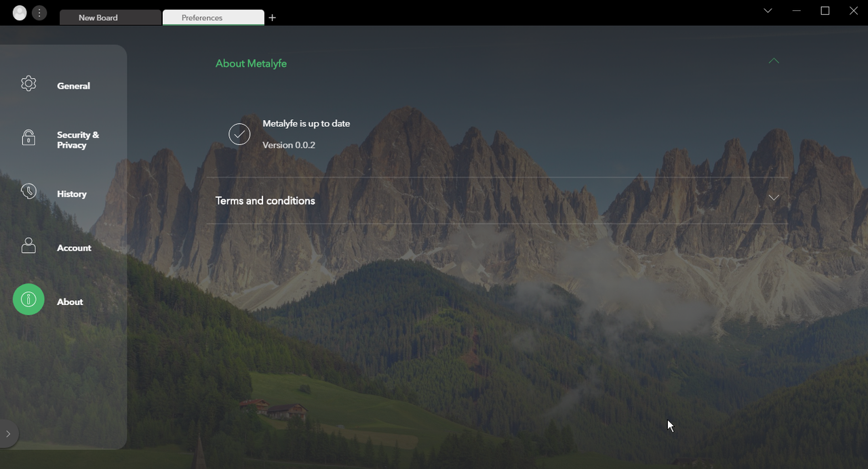Go to Account section label

[x=74, y=248]
